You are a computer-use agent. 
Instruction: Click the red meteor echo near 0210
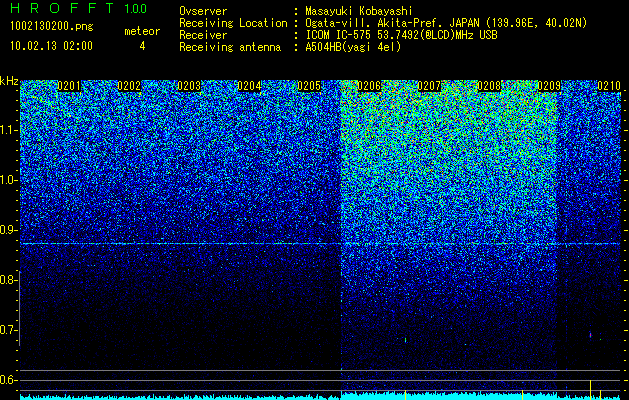coord(590,334)
